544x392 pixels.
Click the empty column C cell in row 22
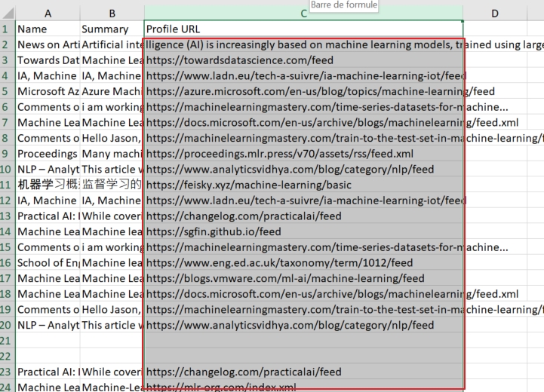click(x=303, y=357)
